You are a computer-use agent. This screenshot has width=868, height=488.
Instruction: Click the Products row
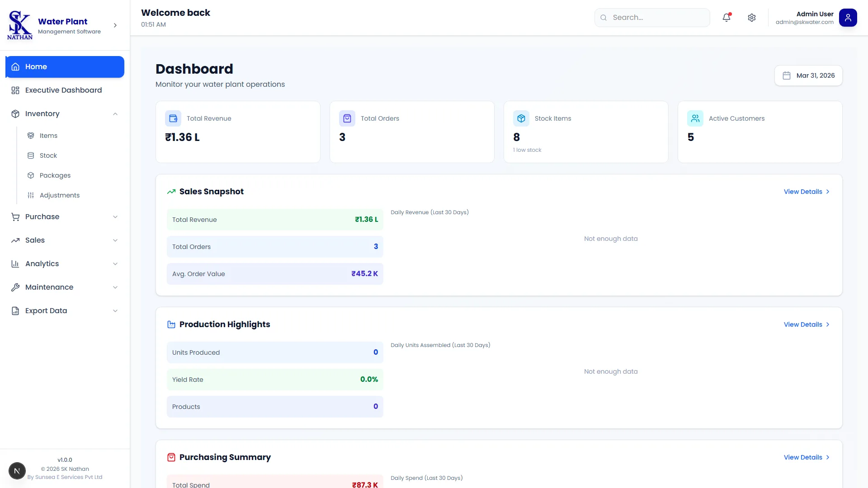pos(275,407)
